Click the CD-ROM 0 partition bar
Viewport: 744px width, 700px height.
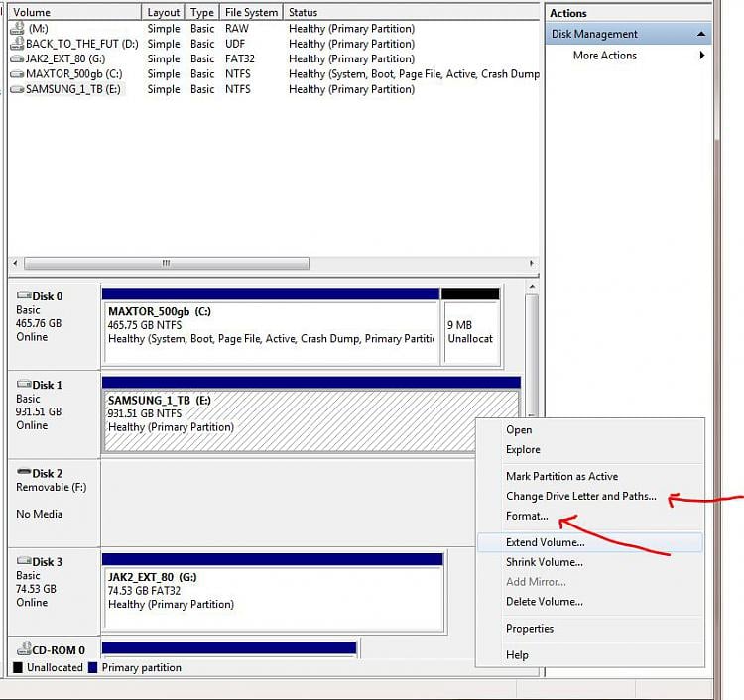click(x=229, y=647)
